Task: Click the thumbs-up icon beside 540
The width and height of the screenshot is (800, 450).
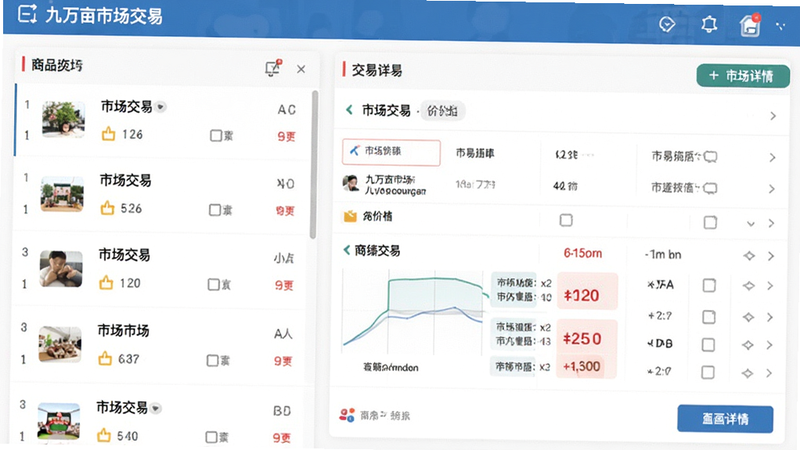Action: click(x=104, y=435)
